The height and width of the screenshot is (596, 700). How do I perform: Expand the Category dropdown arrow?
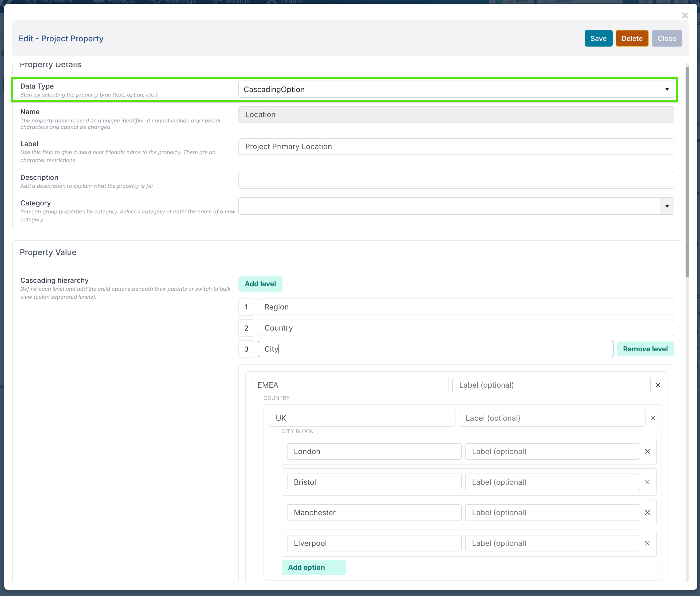(x=667, y=206)
